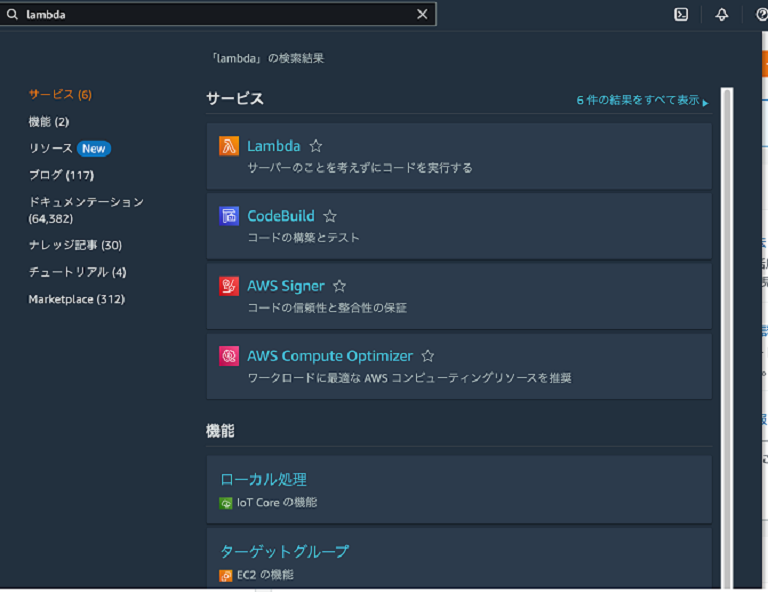Viewport: 768px width, 592px height.
Task: Favorite Lambda with its star
Action: point(316,146)
